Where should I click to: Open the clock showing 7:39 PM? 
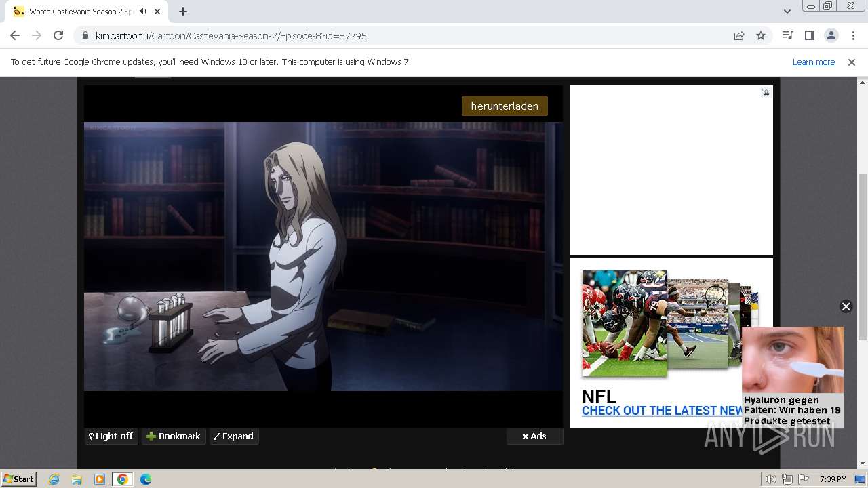click(833, 479)
